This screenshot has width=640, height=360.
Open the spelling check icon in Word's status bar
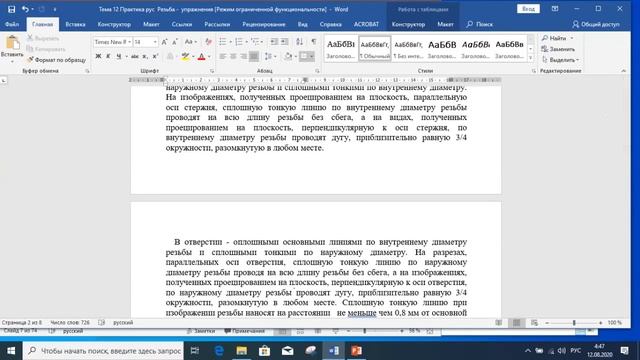(x=102, y=322)
